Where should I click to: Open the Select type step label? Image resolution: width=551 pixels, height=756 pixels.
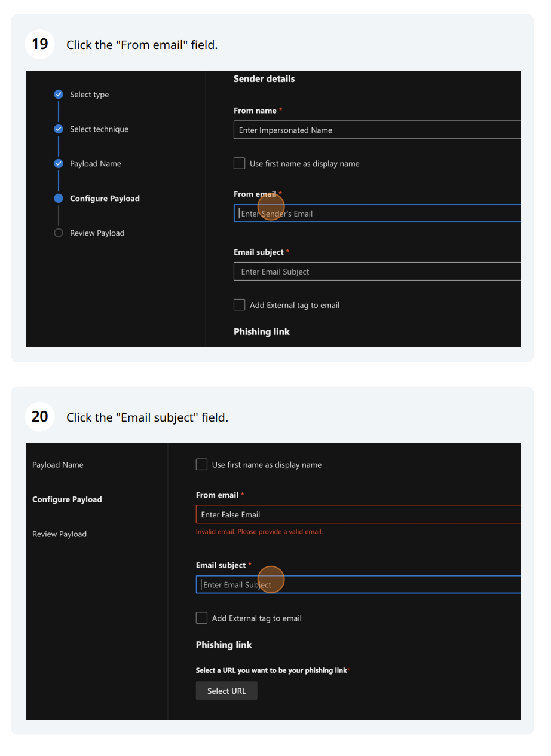point(89,94)
